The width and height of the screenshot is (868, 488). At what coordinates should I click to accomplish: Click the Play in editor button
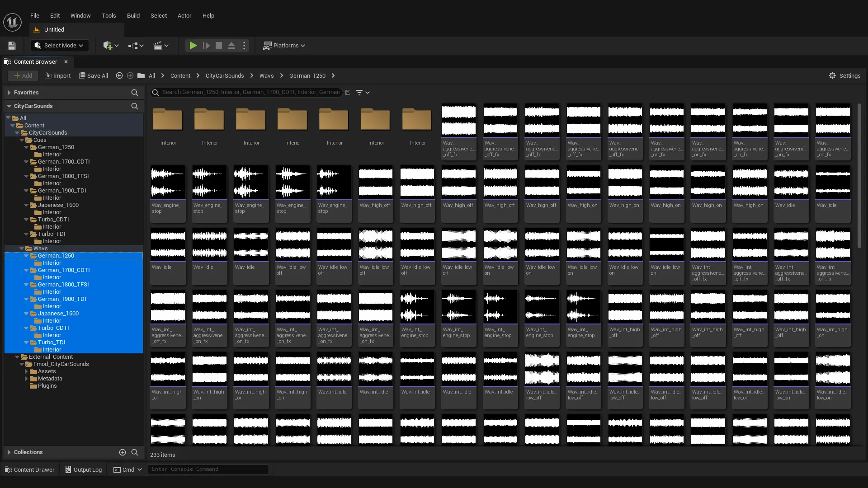pos(193,46)
